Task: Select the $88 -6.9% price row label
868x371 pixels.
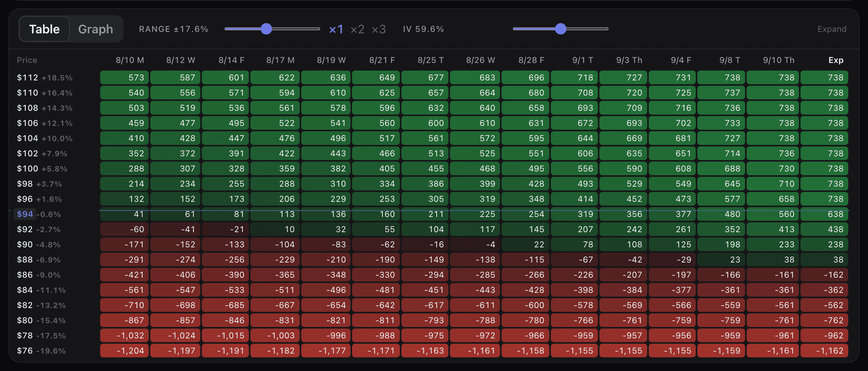Action: click(x=39, y=260)
